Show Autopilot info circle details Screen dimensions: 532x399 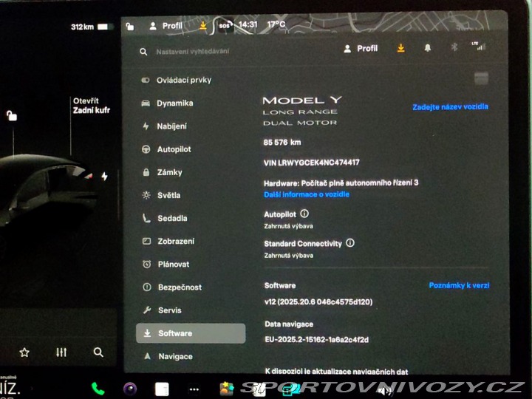[304, 214]
